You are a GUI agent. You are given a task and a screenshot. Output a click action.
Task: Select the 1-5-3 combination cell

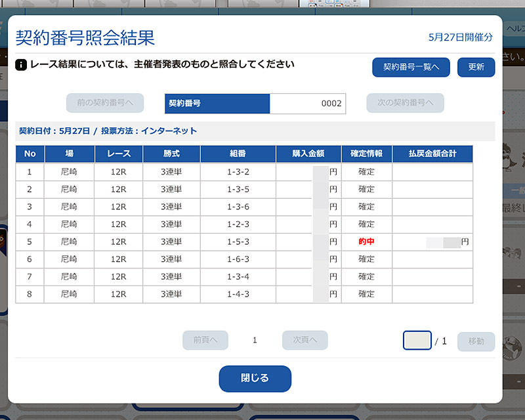point(238,241)
